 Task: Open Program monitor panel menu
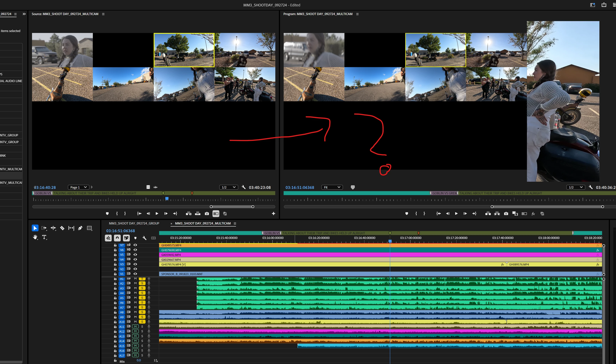coord(357,14)
